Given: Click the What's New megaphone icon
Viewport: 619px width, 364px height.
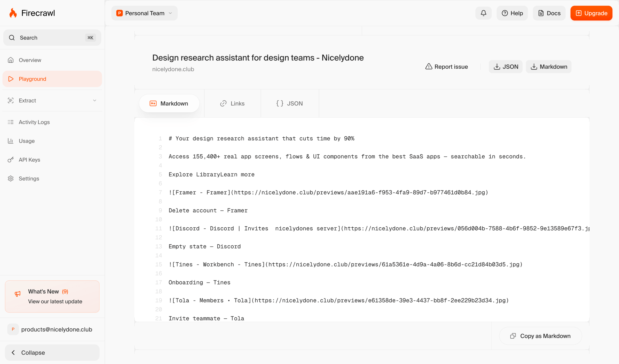Looking at the screenshot, I should click(18, 294).
